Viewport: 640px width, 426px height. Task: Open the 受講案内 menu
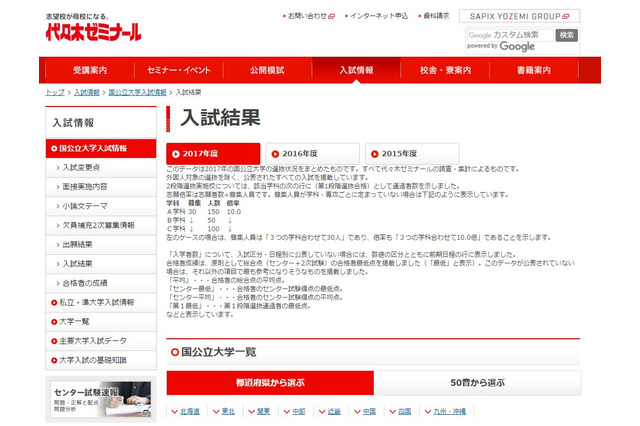tap(90, 70)
